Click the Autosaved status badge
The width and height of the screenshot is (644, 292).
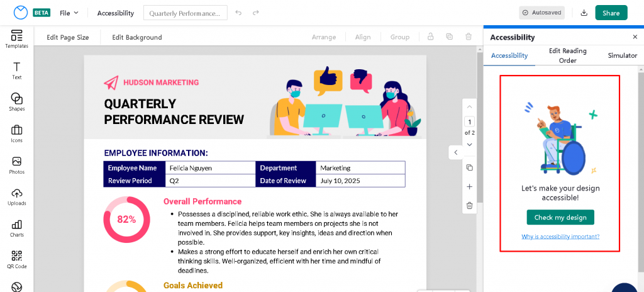point(541,13)
